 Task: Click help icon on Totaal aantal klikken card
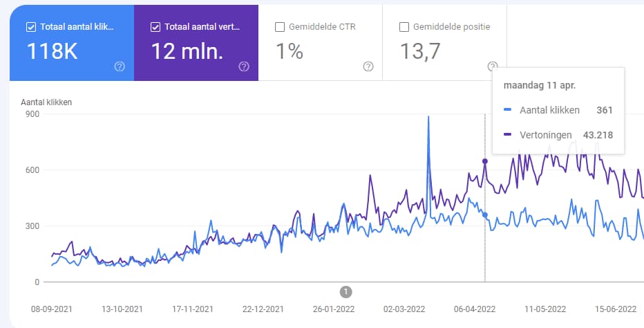pyautogui.click(x=120, y=66)
